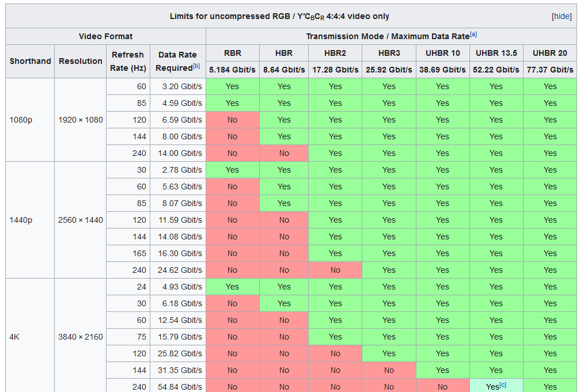The height and width of the screenshot is (392, 584).
Task: Select the 15.79 Gbit/s data rate cell
Action: pos(177,337)
